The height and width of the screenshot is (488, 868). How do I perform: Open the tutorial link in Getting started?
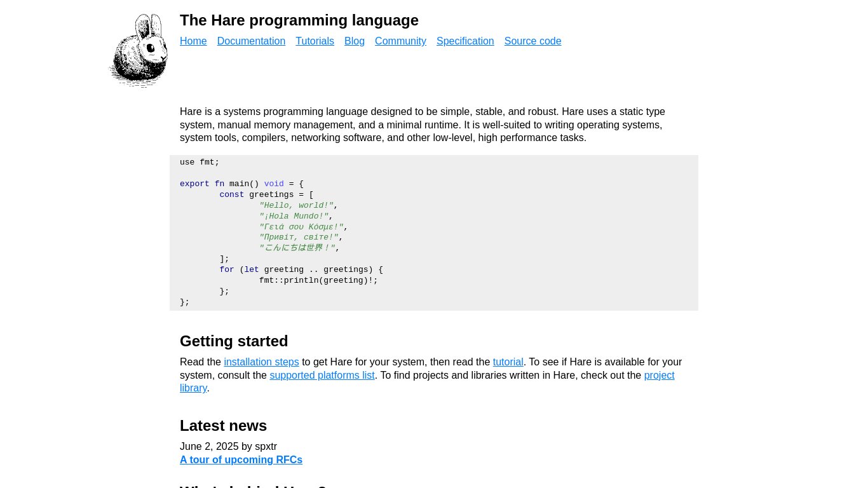[x=508, y=362]
